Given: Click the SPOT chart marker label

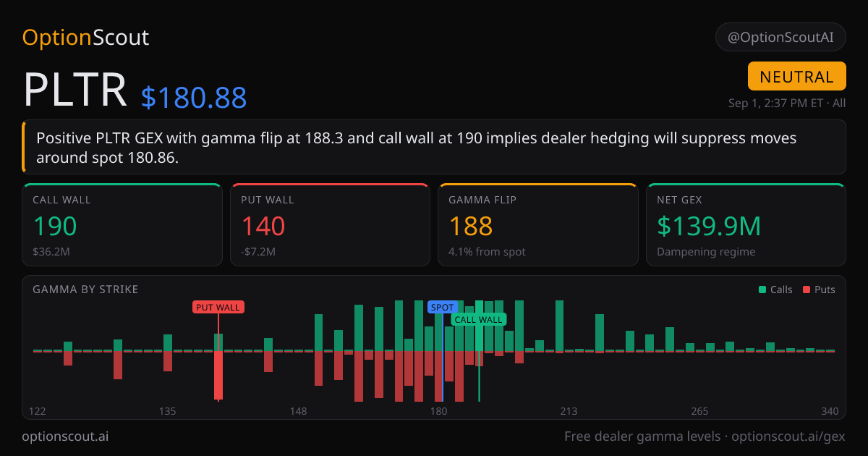Looking at the screenshot, I should [x=443, y=307].
